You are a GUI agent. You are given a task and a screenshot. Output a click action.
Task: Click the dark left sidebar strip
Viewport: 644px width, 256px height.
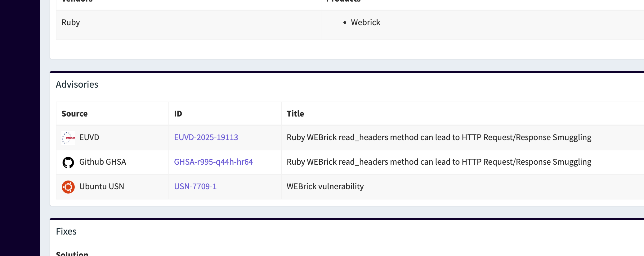click(20, 128)
